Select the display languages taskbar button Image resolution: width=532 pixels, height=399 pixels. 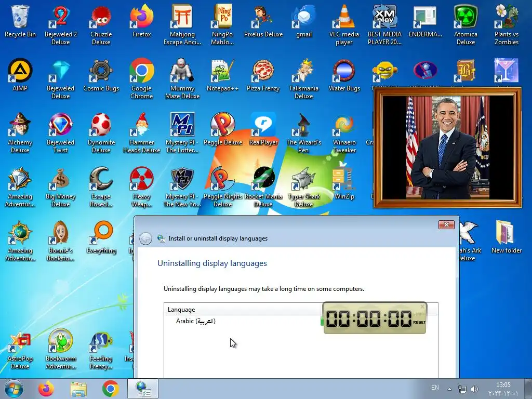143,389
